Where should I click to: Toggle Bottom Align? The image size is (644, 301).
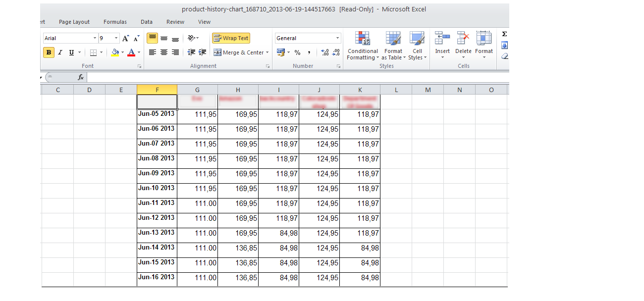175,38
